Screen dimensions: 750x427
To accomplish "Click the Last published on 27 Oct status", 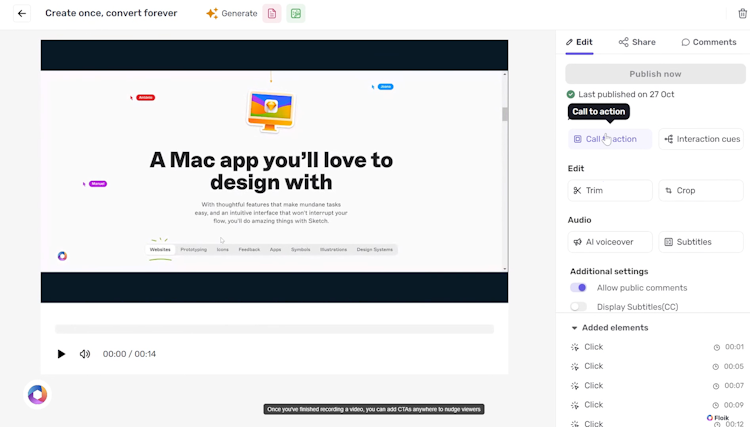I will pos(620,94).
